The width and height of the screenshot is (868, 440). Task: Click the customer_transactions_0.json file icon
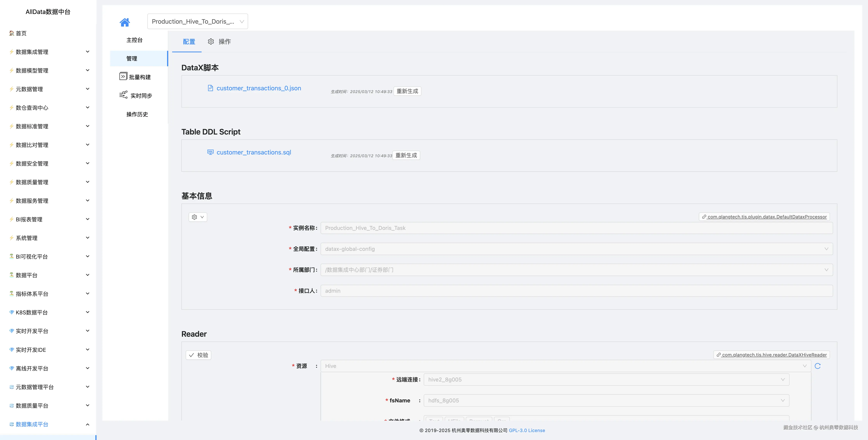210,88
